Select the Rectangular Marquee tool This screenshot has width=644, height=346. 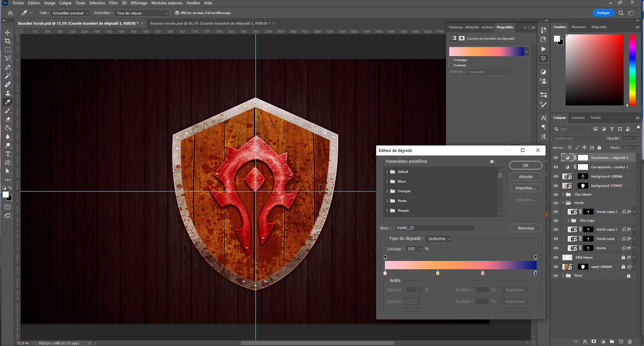point(8,50)
